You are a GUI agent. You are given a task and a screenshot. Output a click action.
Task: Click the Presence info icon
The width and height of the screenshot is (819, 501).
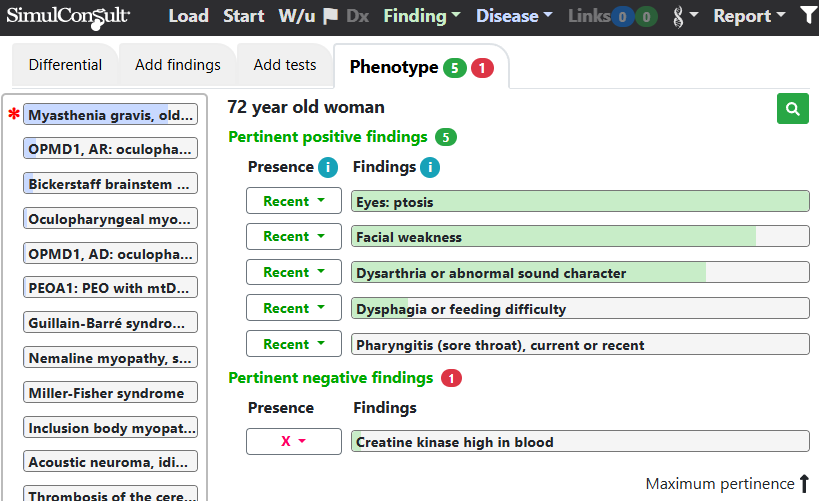tap(327, 167)
